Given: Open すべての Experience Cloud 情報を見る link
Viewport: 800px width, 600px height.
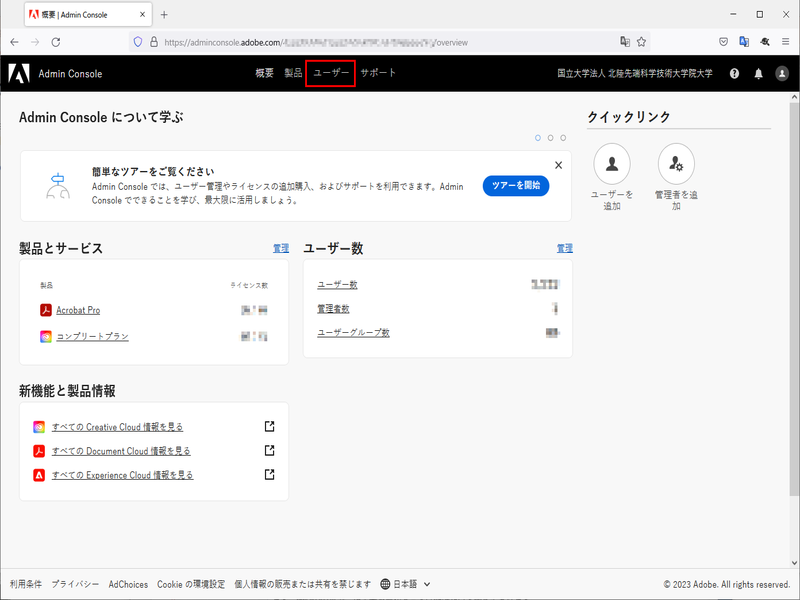Looking at the screenshot, I should pos(122,475).
